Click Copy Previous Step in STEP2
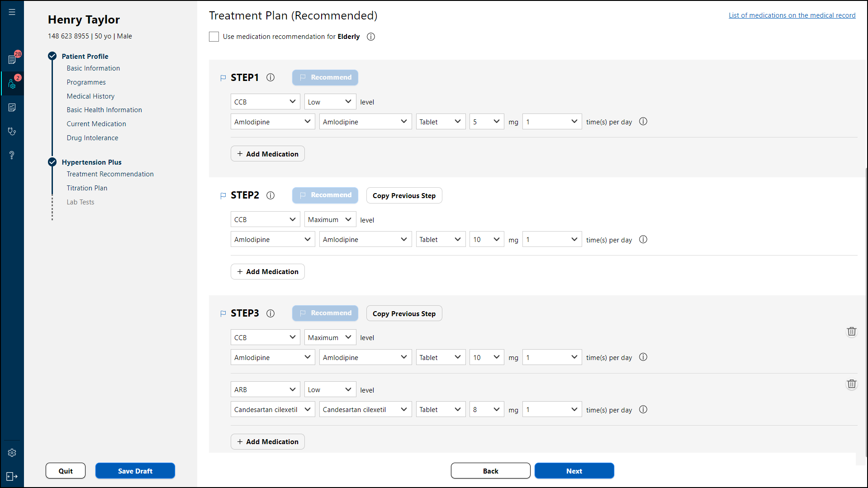 (404, 195)
